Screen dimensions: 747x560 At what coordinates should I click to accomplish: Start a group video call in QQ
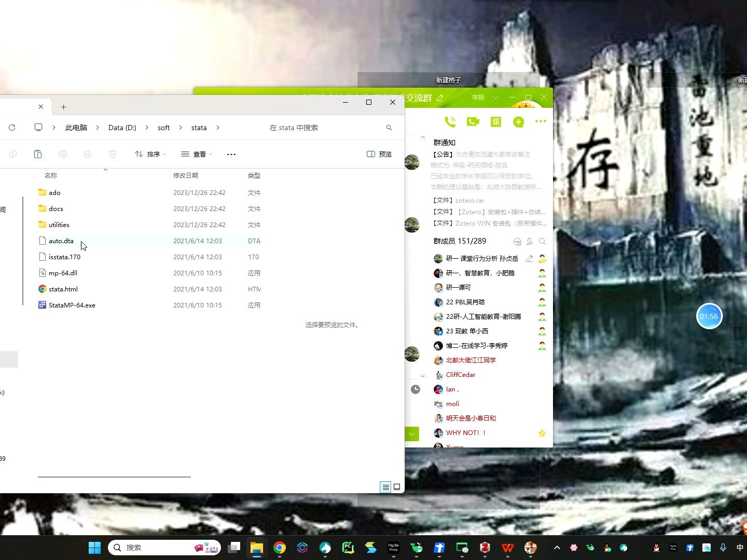pos(473,122)
